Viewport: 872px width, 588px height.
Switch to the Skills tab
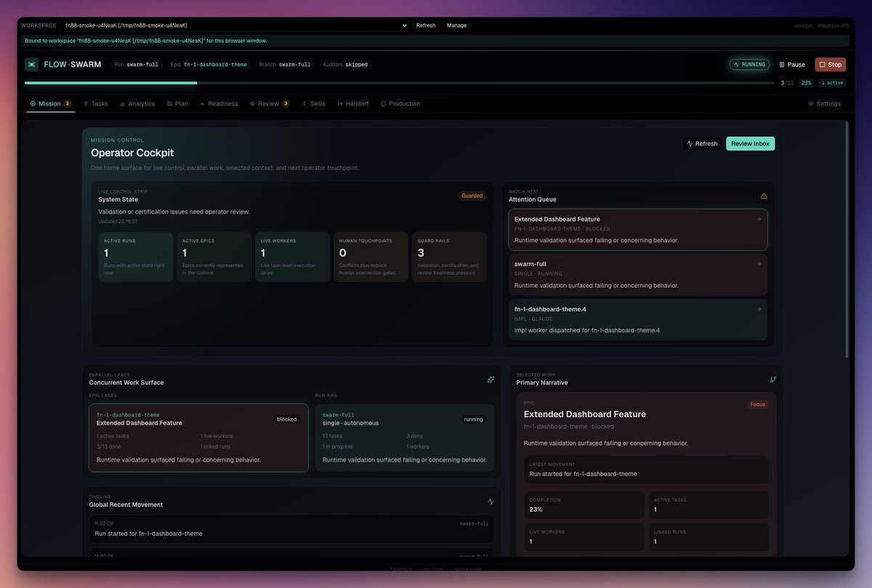coord(314,104)
